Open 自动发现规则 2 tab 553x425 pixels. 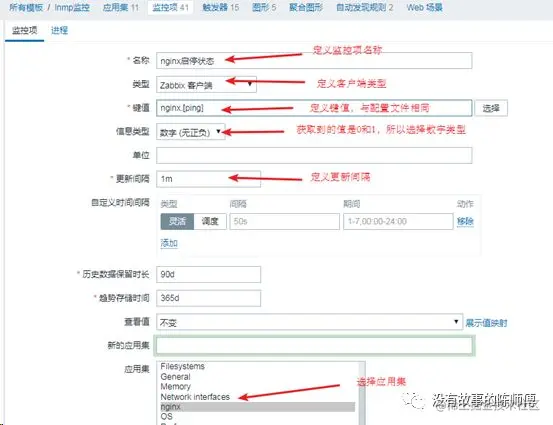pyautogui.click(x=364, y=7)
